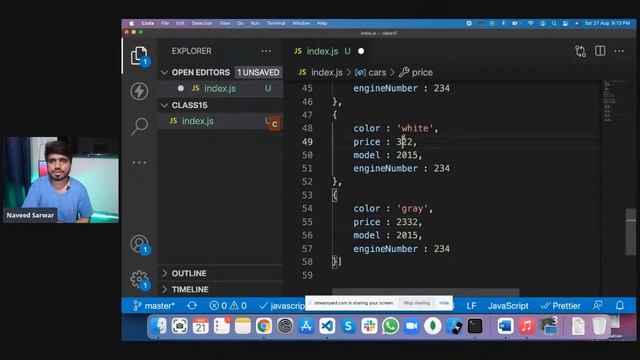This screenshot has width=640, height=360.
Task: Open the Terminal menu
Action: 276,23
